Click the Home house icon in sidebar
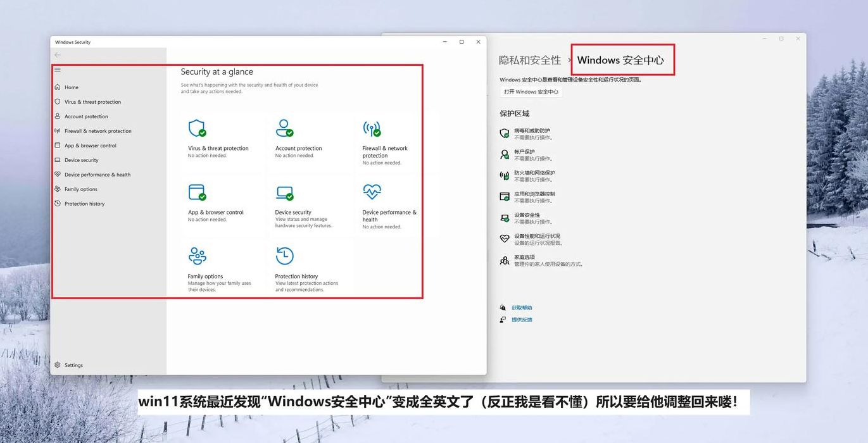The image size is (868, 443). click(58, 87)
